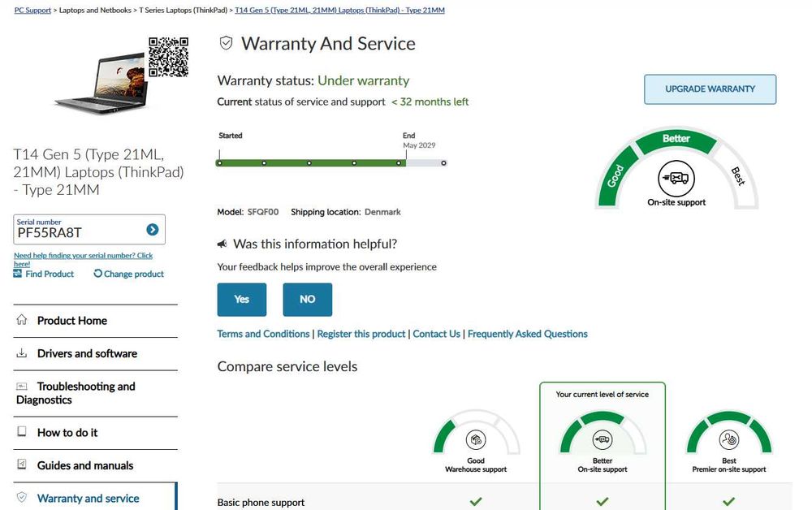Click the Drivers and software download icon
Viewport: 812px width, 510px height.
[x=22, y=352]
